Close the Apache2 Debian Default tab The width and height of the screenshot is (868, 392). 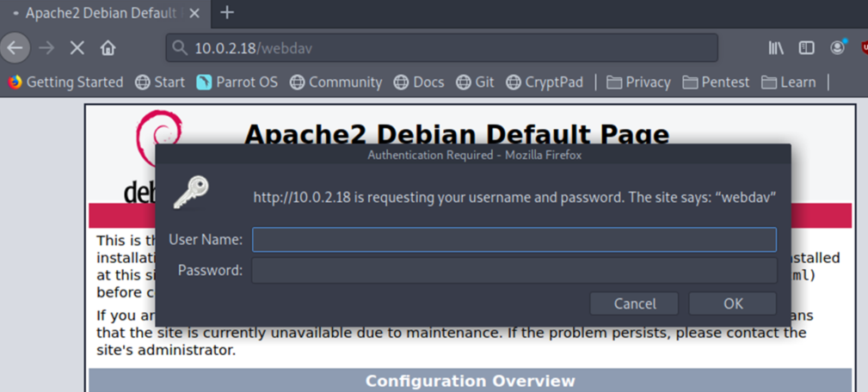[x=194, y=13]
